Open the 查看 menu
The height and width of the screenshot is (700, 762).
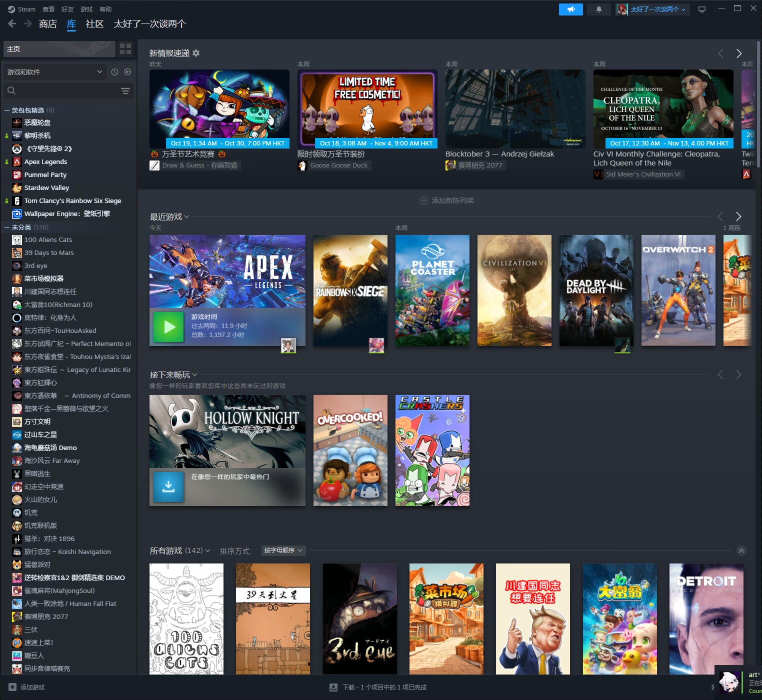48,9
